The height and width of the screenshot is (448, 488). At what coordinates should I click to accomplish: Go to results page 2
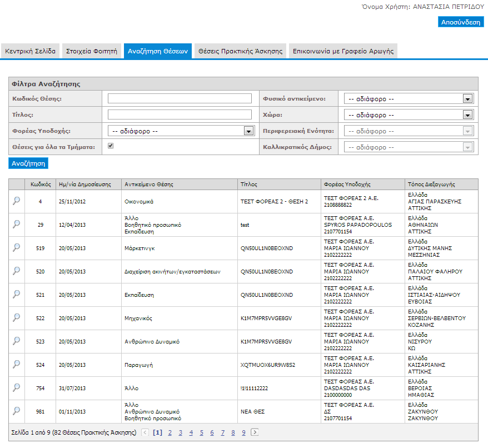[170, 432]
